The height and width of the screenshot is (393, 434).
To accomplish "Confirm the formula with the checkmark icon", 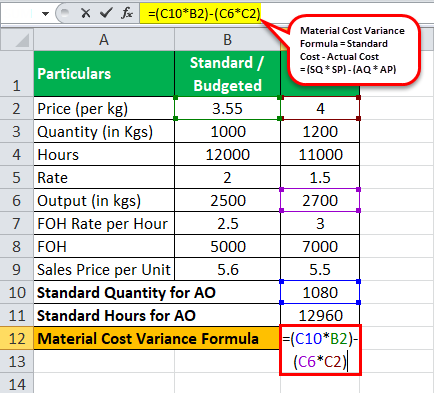I will [106, 13].
